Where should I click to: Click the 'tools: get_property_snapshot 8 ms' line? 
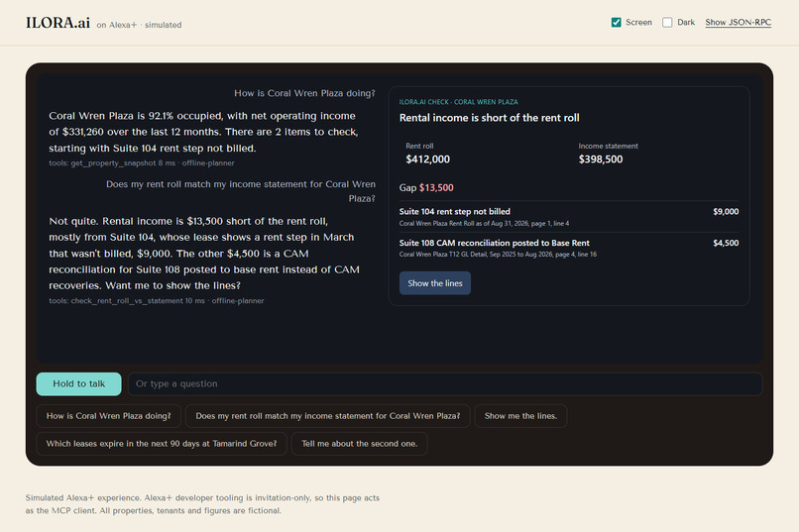(142, 163)
